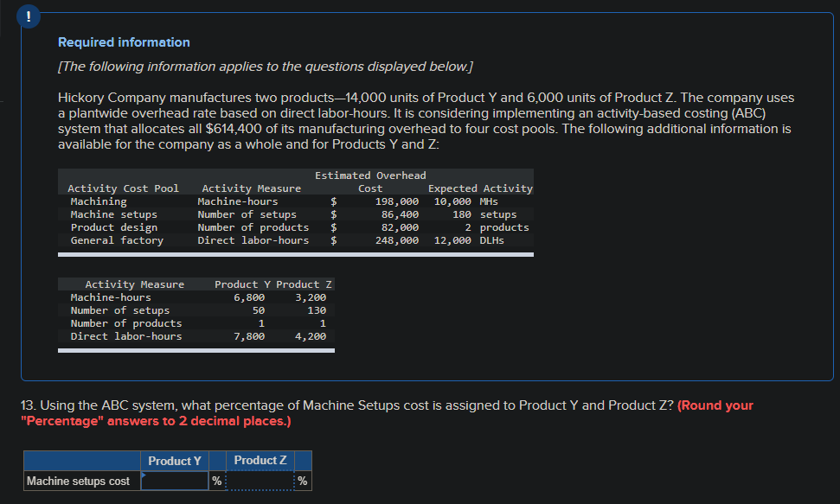Click the '180 setups' expected activity

[x=484, y=214]
